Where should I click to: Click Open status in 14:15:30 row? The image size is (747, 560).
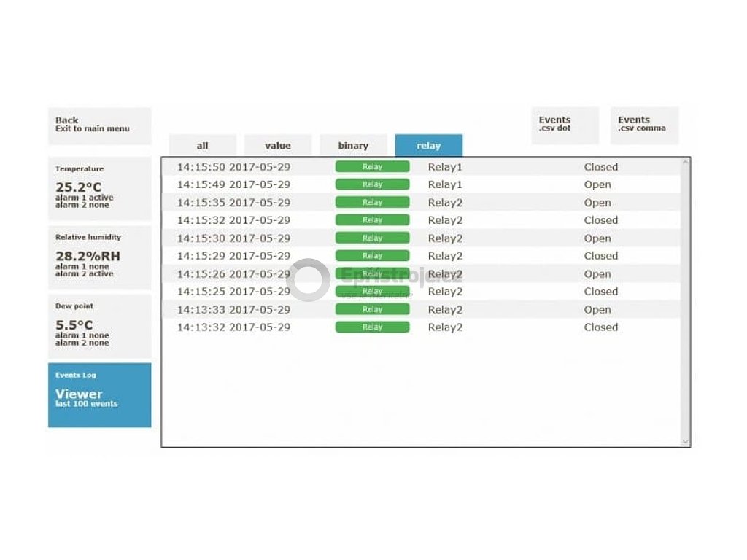[597, 238]
